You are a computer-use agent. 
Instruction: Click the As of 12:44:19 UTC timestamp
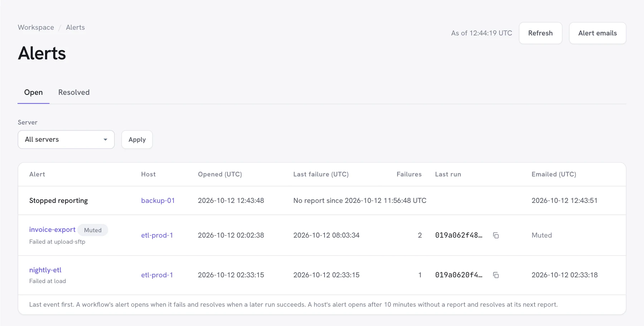click(482, 33)
